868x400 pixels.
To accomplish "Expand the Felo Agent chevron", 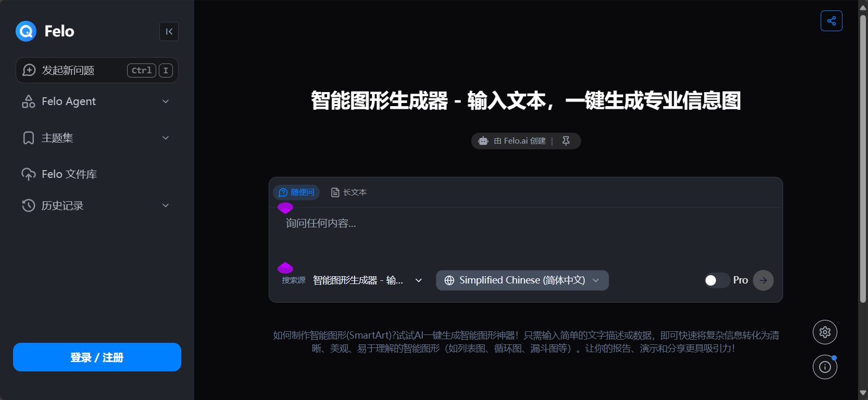I will coord(166,101).
